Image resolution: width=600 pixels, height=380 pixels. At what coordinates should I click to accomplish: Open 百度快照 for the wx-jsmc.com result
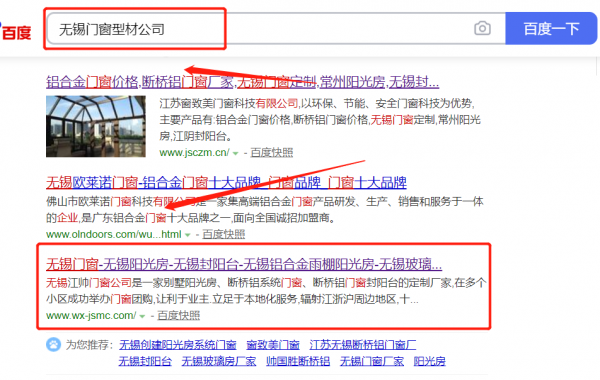(x=179, y=316)
